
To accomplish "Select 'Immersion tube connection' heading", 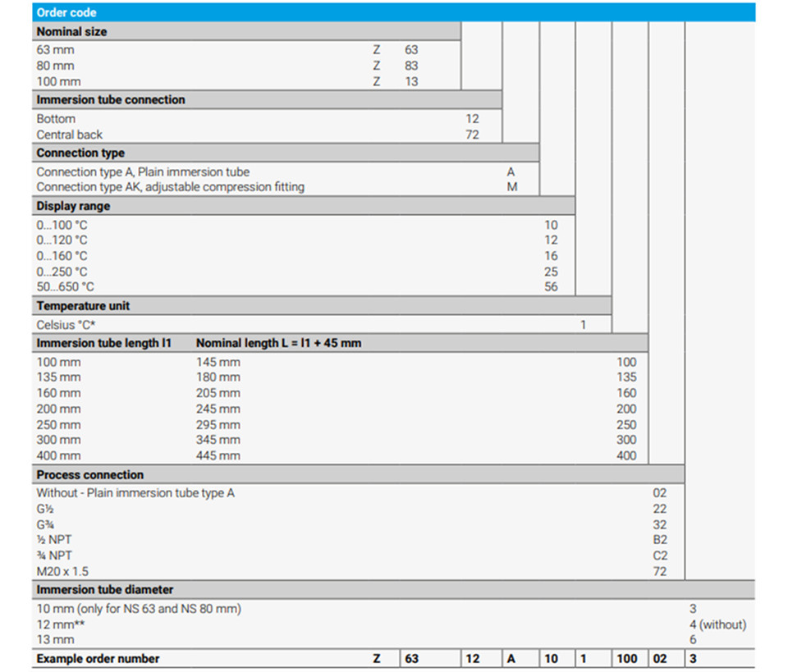I will point(111,100).
